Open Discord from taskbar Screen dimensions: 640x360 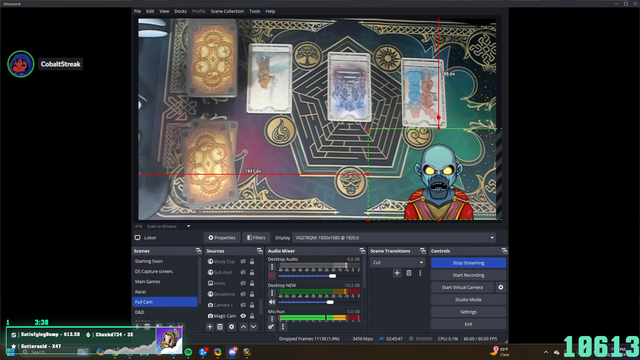pyautogui.click(x=232, y=352)
